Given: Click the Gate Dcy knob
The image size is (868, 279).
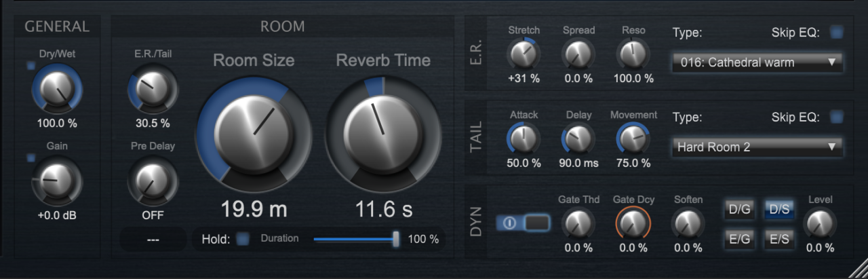Looking at the screenshot, I should pyautogui.click(x=633, y=223).
